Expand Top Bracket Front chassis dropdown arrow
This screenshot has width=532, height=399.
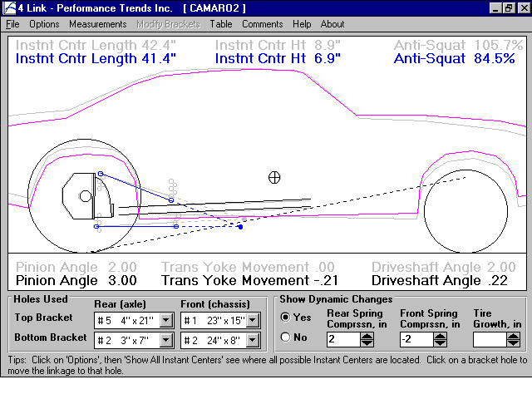(253, 320)
